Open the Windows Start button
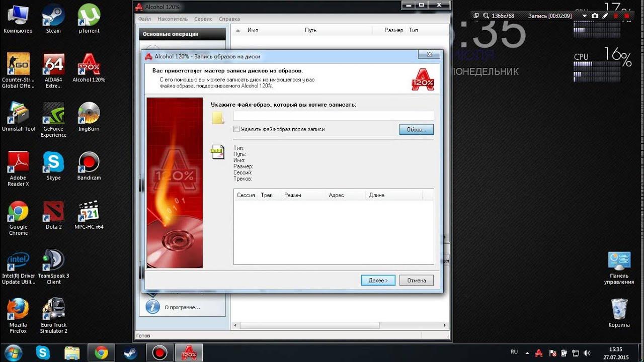 pos(14,353)
